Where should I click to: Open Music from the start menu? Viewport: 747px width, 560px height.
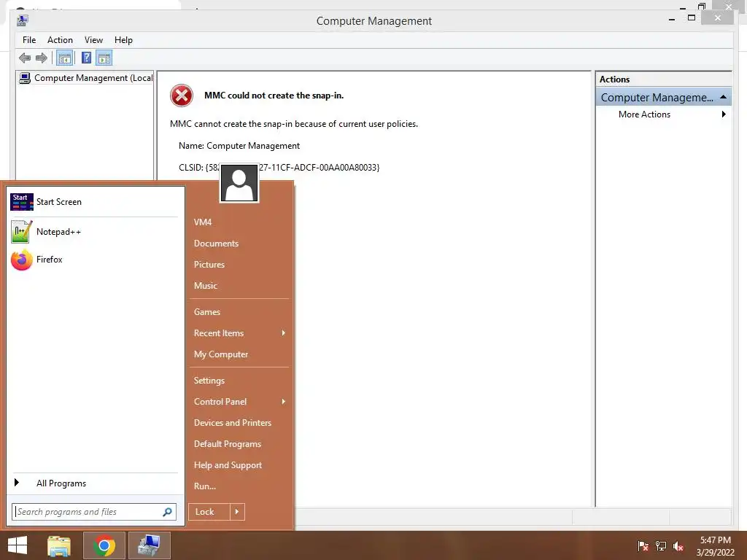(239, 286)
